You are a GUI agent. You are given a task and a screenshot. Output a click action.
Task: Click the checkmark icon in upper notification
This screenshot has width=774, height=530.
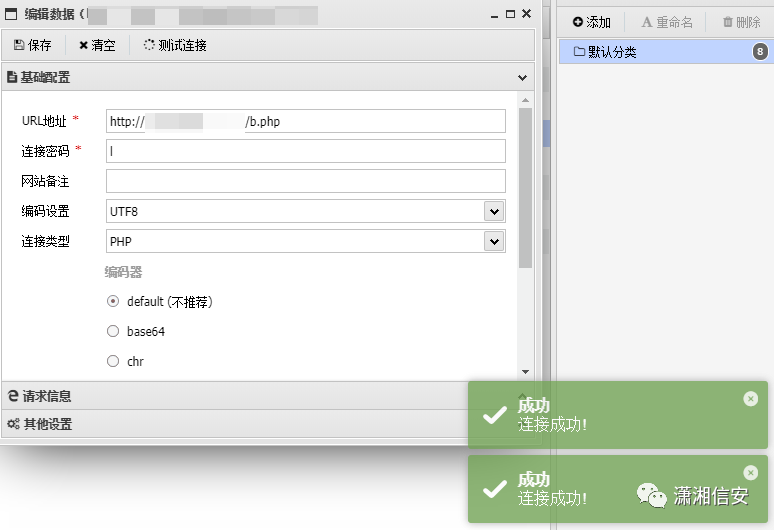[x=495, y=415]
